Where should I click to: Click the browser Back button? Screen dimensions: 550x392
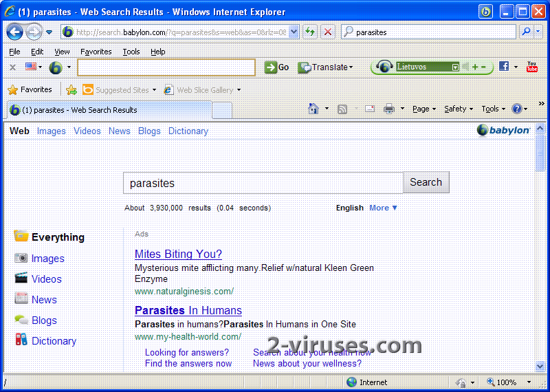point(14,32)
